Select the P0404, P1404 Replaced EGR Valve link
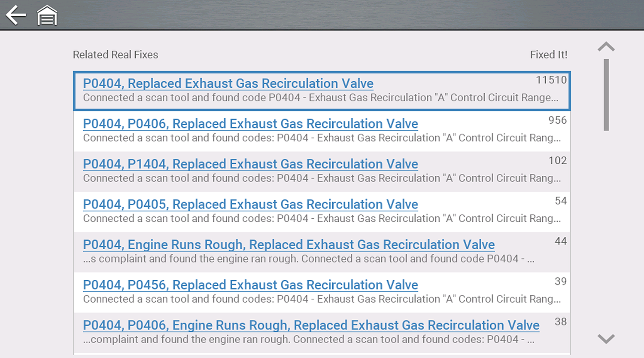This screenshot has height=358, width=644. [x=250, y=164]
